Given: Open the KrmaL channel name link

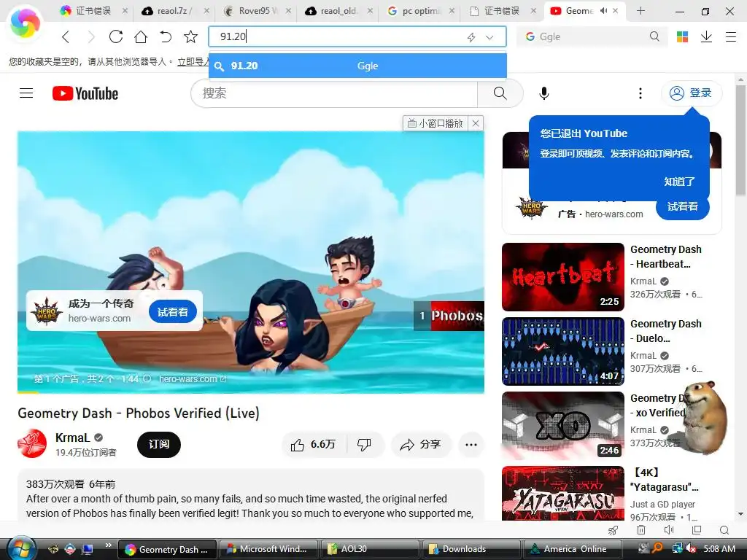Looking at the screenshot, I should 72,437.
